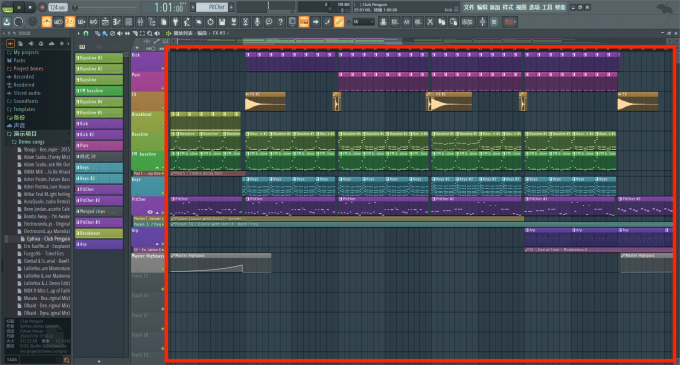Click the question mark help icon

click(x=281, y=22)
